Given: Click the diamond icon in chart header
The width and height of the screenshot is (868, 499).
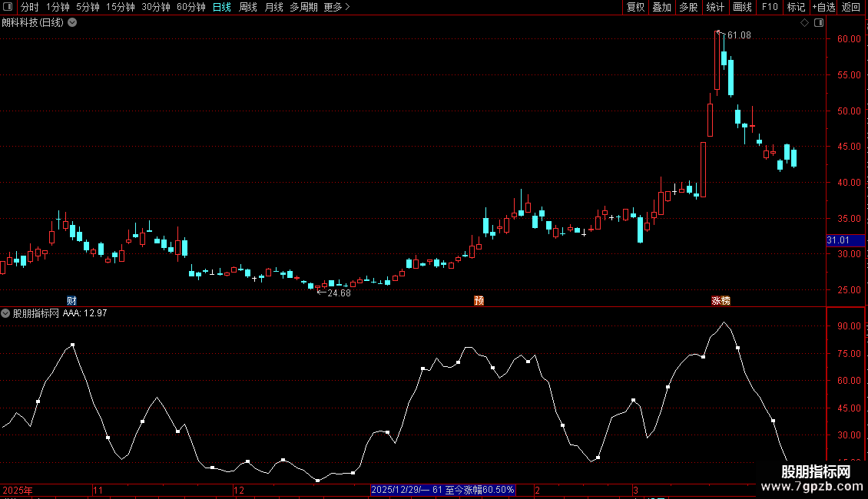Looking at the screenshot, I should coord(805,23).
